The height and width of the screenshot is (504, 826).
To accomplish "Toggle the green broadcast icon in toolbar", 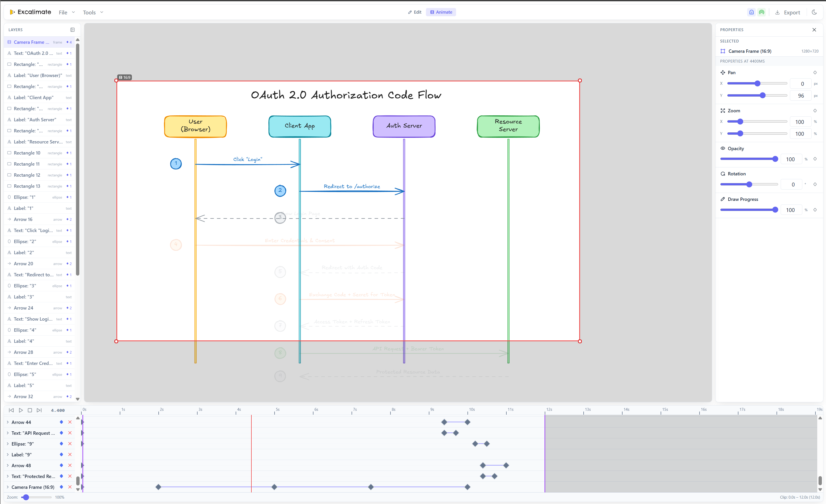I will click(x=762, y=12).
